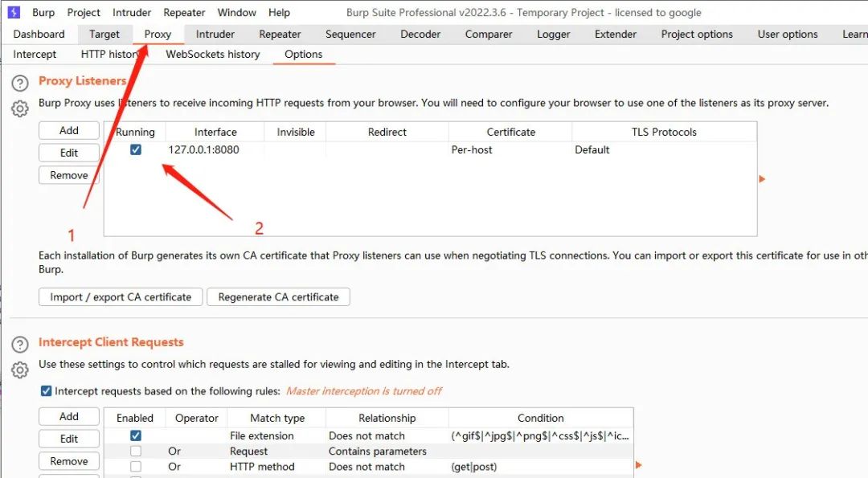Switch to the Sequencer tab

(350, 35)
